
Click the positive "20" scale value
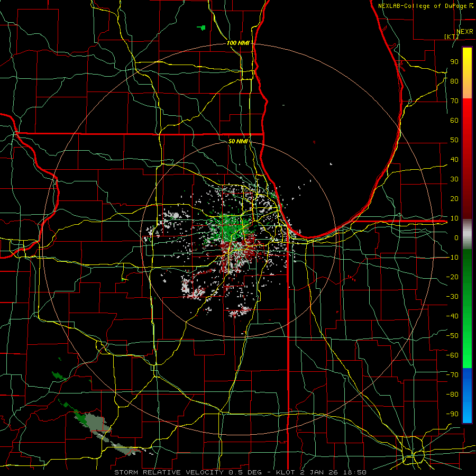(x=454, y=198)
